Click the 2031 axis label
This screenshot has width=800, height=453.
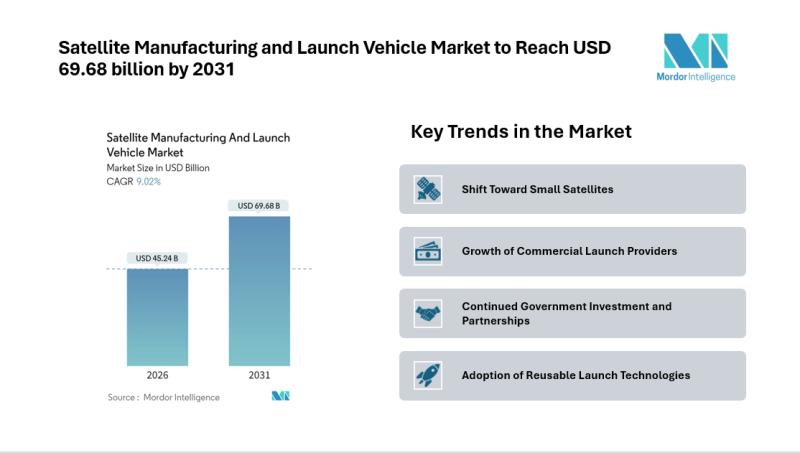(x=258, y=376)
